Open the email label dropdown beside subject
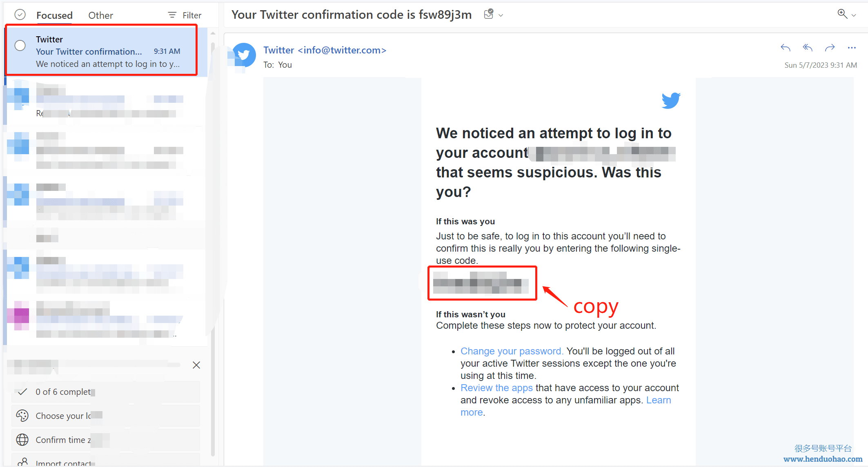The image size is (868, 467). 501,15
